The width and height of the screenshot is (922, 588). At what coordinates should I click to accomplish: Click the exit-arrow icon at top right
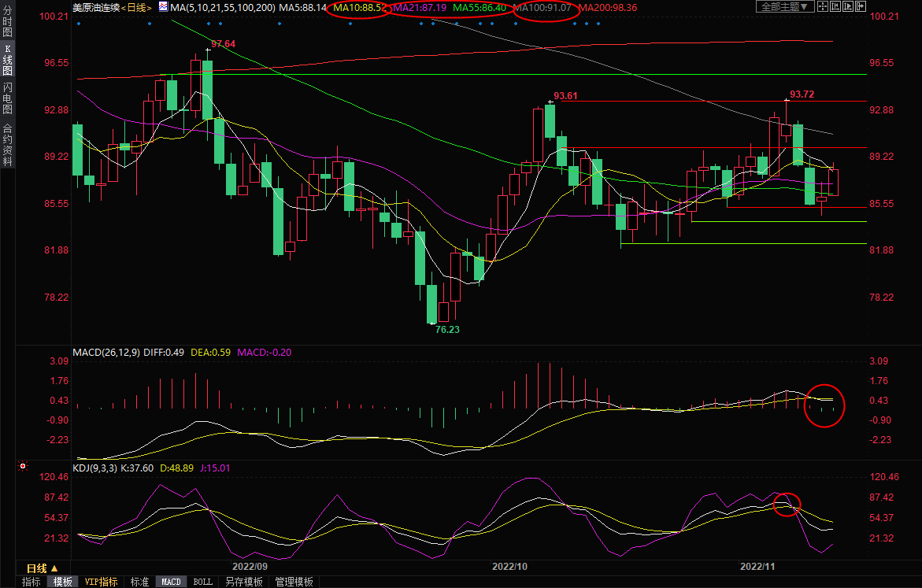[859, 7]
